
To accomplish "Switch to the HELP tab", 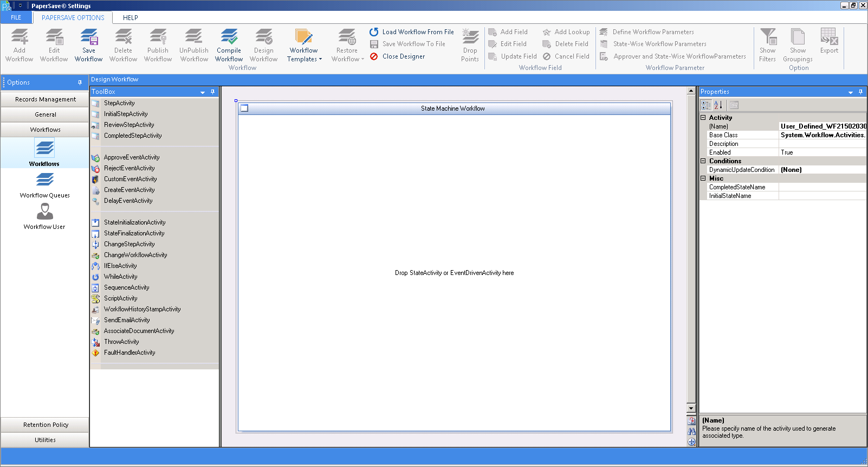I will point(131,17).
